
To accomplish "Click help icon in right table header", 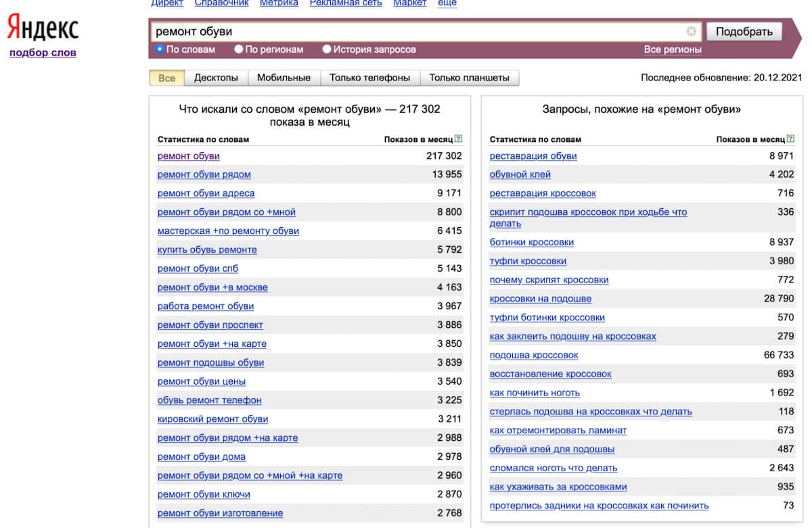I will click(791, 139).
